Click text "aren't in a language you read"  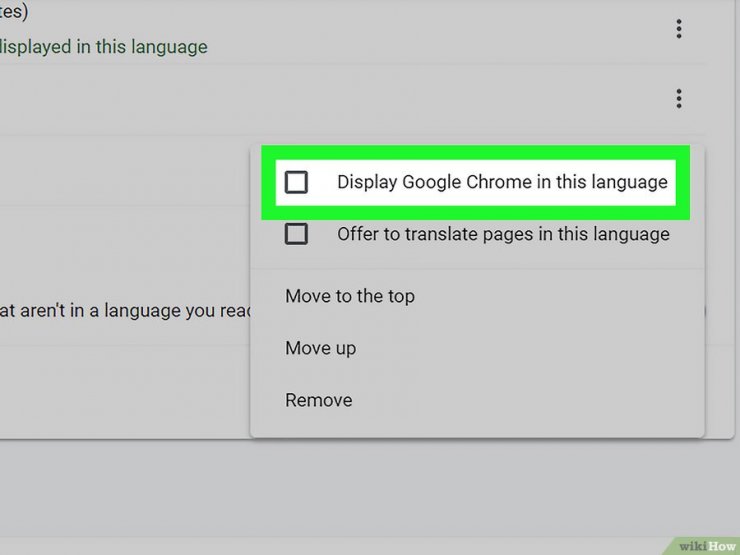click(136, 311)
